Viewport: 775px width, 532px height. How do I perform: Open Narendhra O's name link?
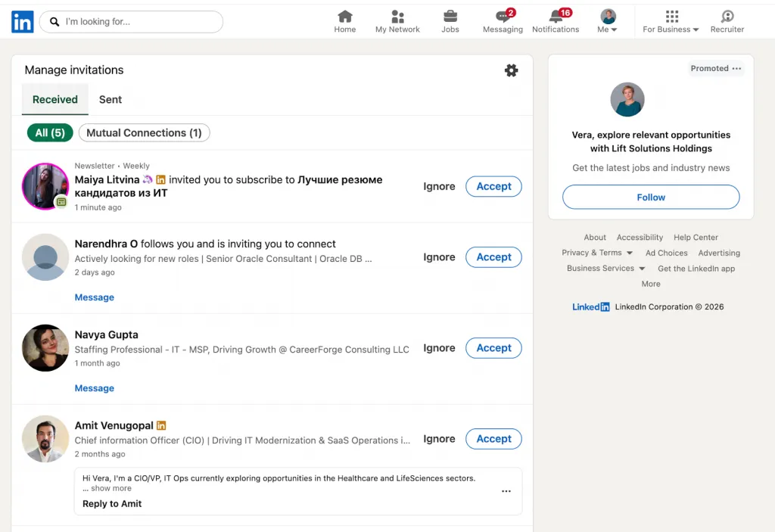(106, 244)
